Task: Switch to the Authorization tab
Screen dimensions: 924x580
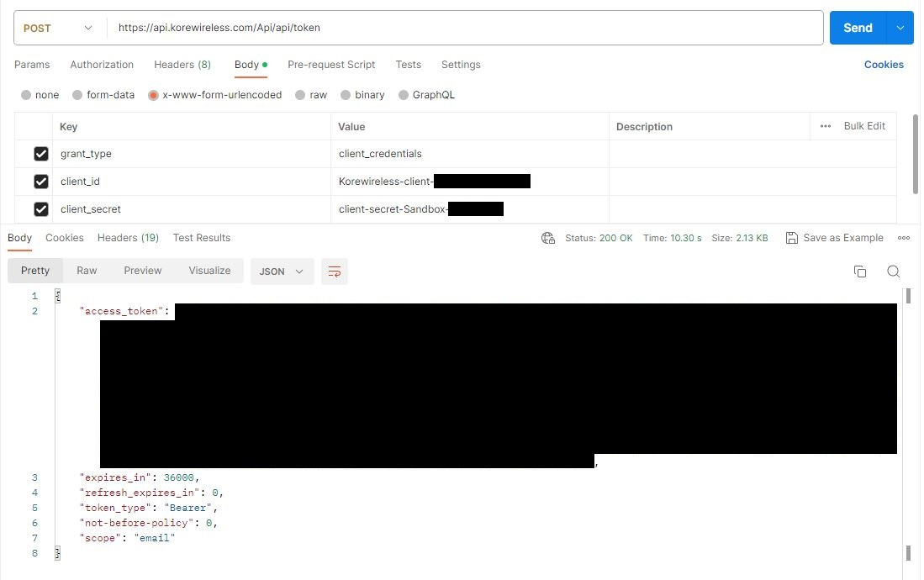Action: point(101,64)
